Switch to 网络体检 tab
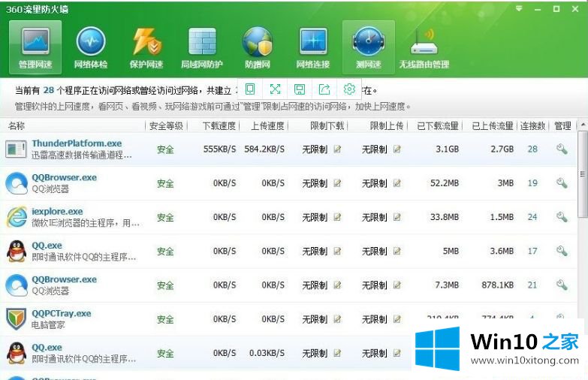The image size is (588, 380). (x=91, y=47)
